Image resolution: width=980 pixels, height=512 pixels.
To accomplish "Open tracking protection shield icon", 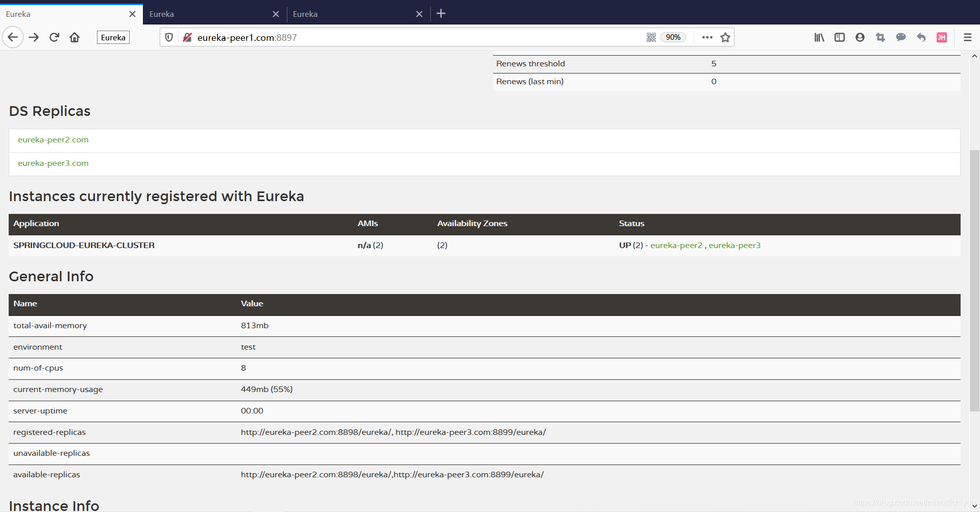I will [x=169, y=37].
